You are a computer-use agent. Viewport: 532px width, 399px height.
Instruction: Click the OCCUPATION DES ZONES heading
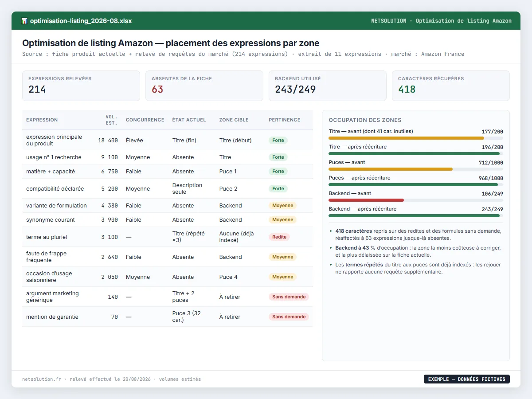click(365, 120)
